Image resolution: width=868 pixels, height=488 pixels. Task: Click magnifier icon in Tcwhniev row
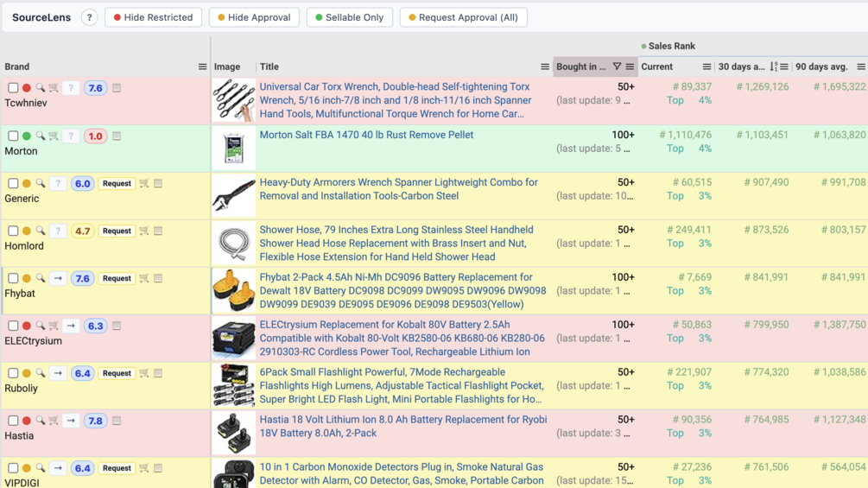tap(41, 88)
